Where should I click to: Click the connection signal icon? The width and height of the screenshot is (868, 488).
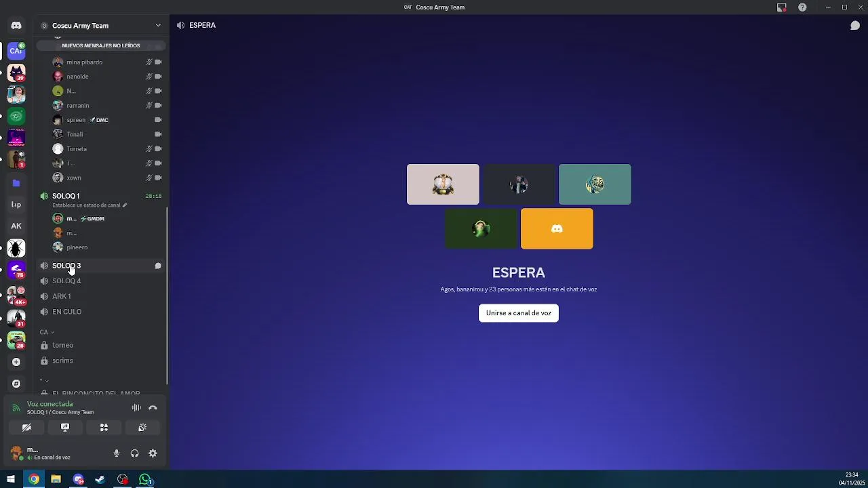tap(16, 407)
